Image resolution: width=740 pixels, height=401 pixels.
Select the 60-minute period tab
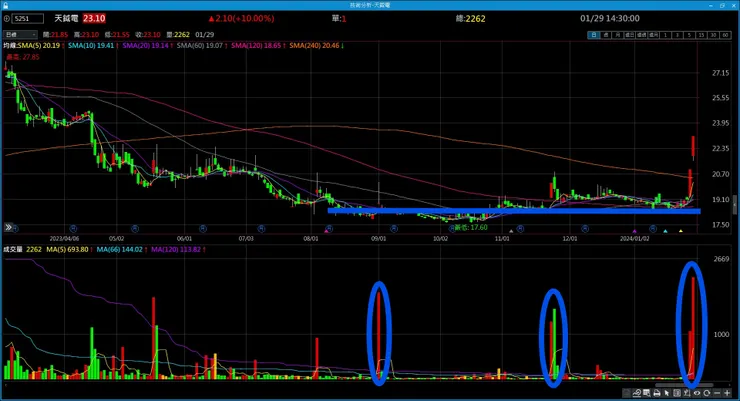pos(725,35)
